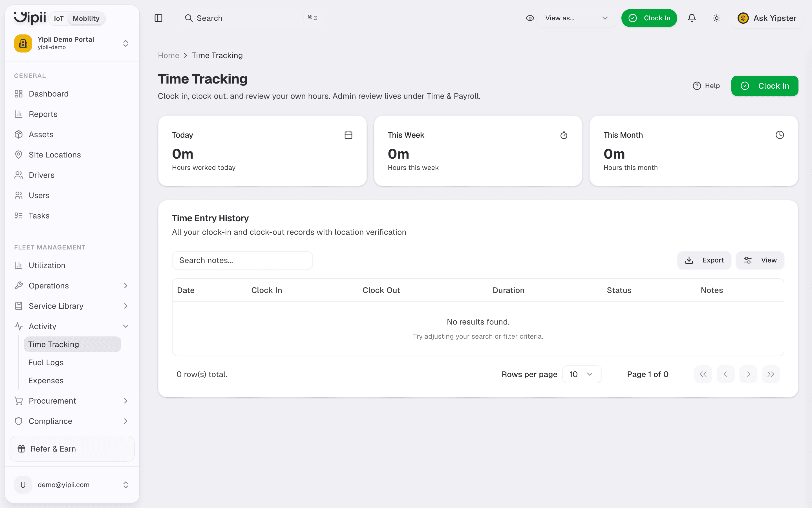Toggle the sidebar panel icon

(158, 18)
